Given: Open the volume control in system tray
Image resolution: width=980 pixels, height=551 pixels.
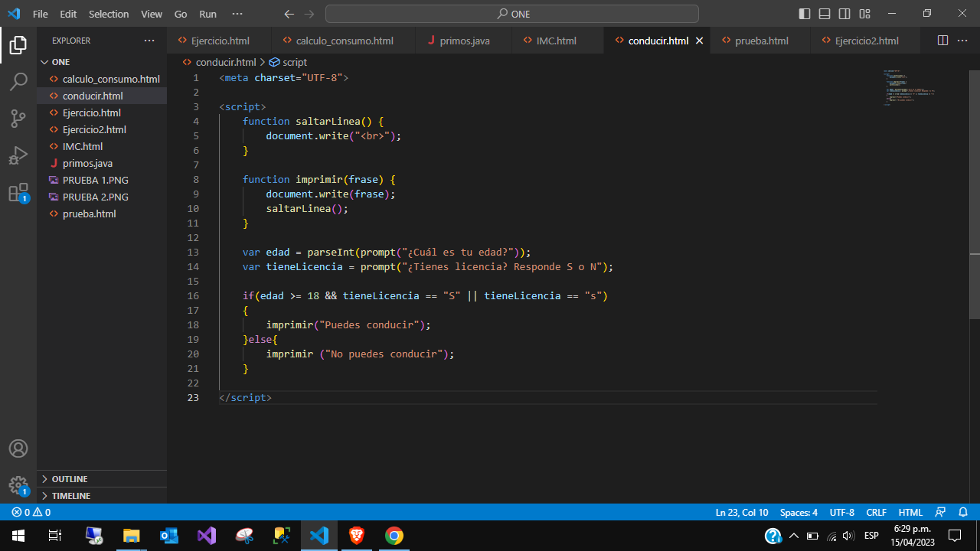Looking at the screenshot, I should (848, 536).
